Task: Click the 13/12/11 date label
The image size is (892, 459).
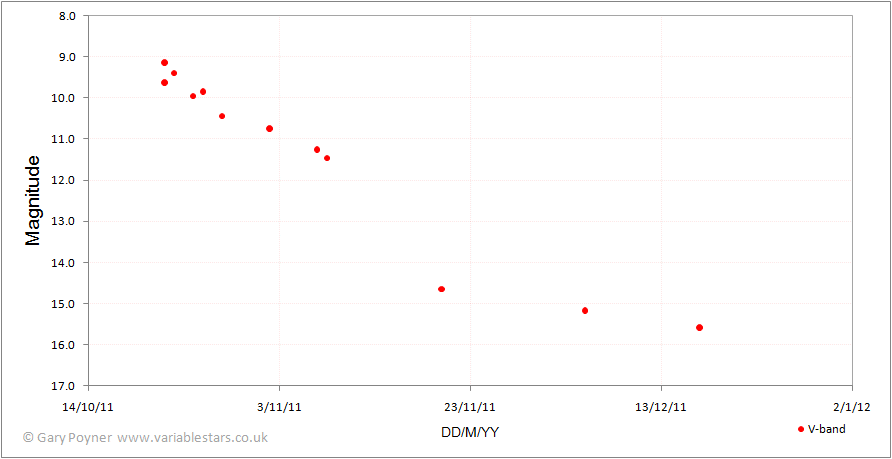Action: [661, 407]
